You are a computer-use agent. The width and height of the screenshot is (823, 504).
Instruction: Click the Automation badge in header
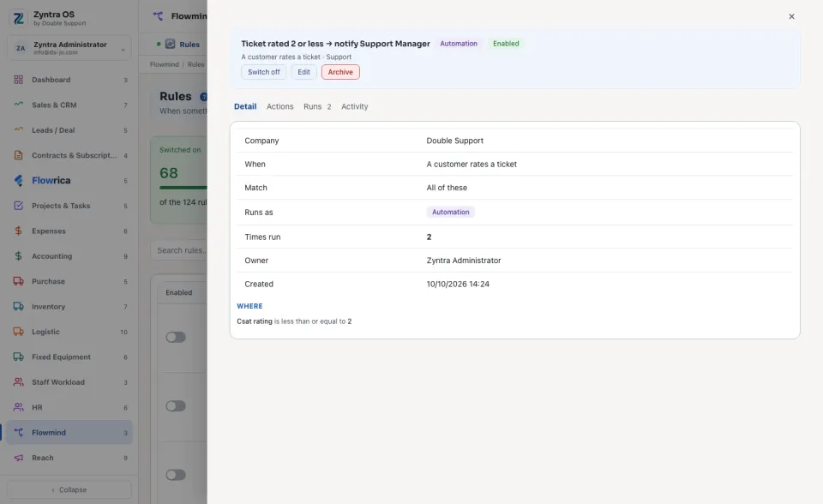pos(459,44)
